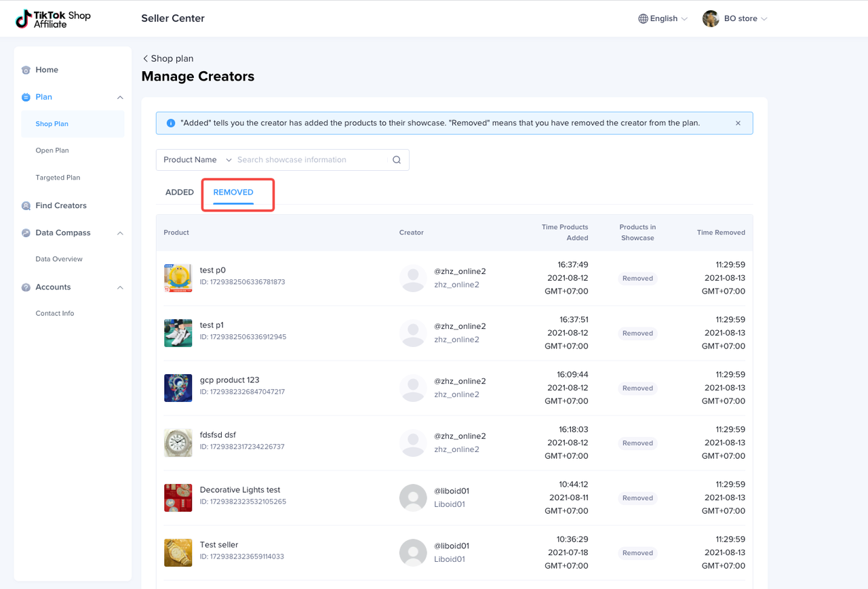Click the TikTok Shop Affiliate logo

pyautogui.click(x=53, y=19)
